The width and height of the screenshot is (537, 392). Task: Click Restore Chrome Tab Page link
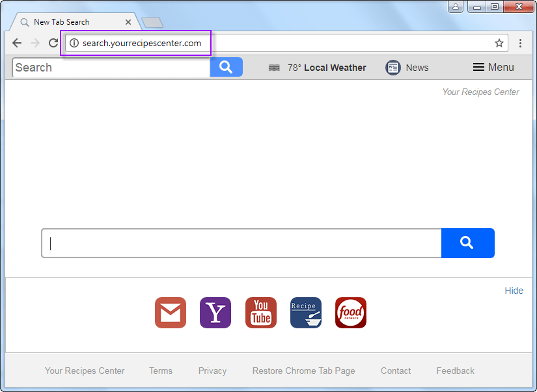click(303, 371)
